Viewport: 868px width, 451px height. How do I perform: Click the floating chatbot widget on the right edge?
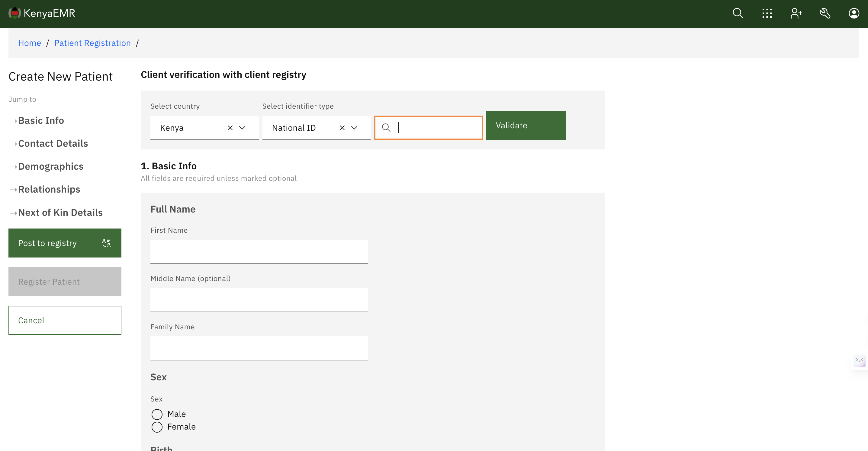tap(860, 361)
